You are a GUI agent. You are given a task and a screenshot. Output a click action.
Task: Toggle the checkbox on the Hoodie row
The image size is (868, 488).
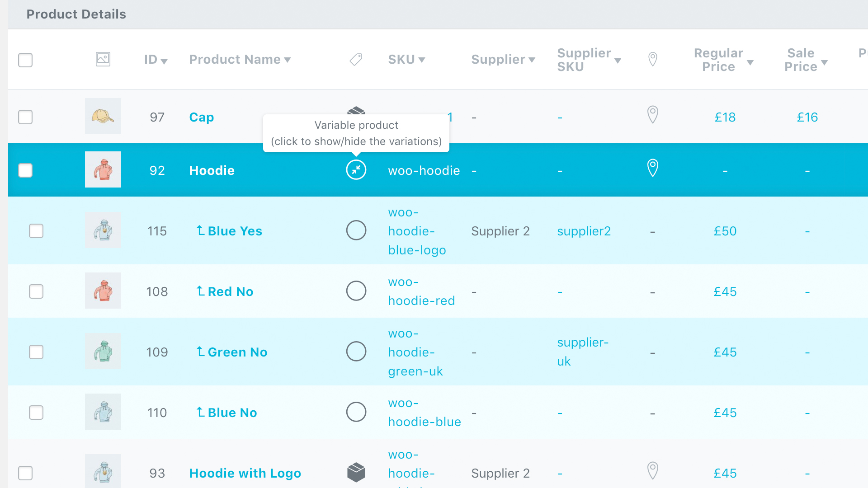(x=26, y=170)
